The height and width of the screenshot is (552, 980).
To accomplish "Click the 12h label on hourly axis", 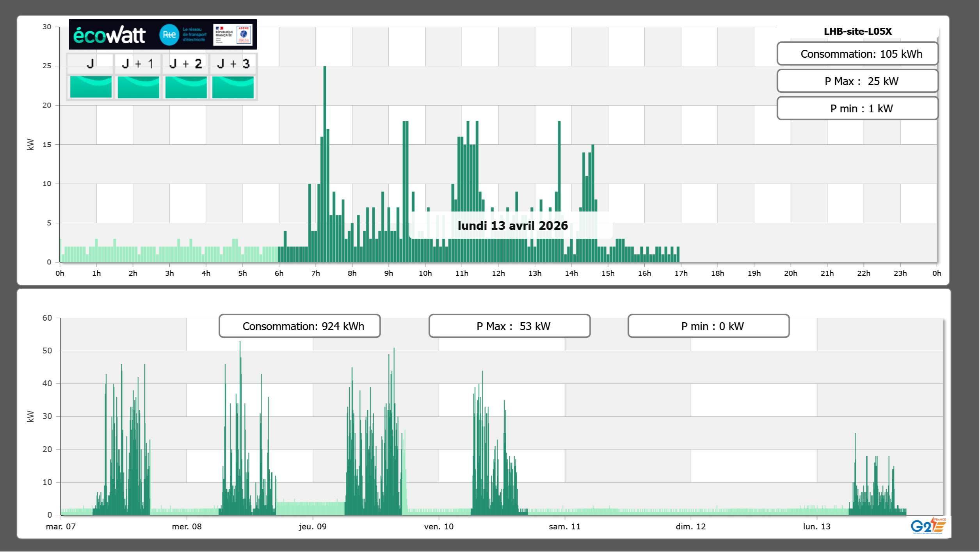I will tap(498, 273).
